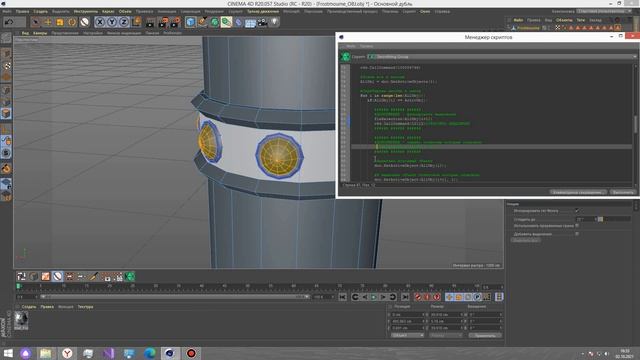Image resolution: width=640 pixels, height=360 pixels.
Task: Click the first position field stepper in the coordinates panel
Action: (x=423, y=315)
